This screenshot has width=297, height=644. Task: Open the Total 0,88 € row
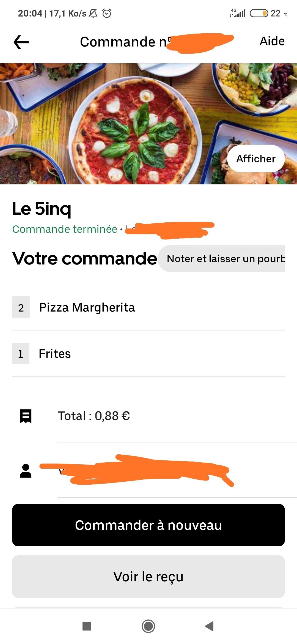tap(94, 416)
